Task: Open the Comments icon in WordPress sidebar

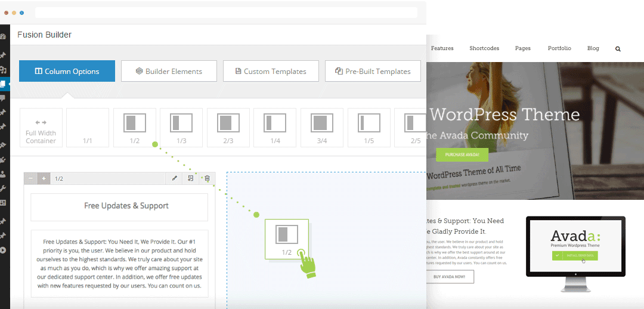Action: tap(3, 98)
